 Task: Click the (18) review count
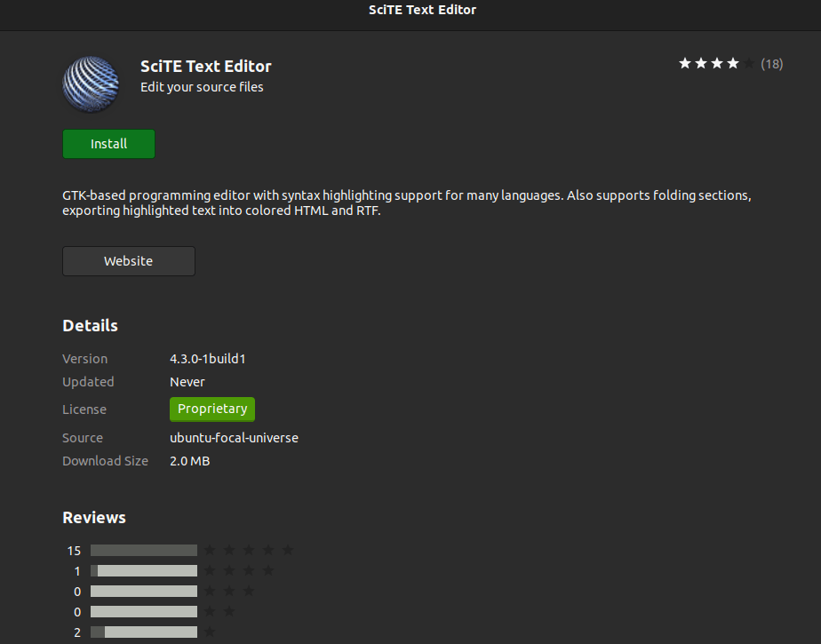click(x=772, y=64)
